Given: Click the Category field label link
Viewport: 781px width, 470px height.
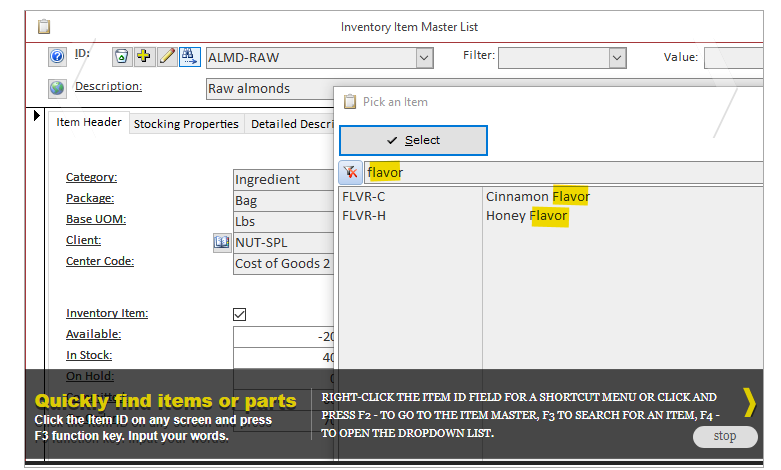Looking at the screenshot, I should 92,178.
